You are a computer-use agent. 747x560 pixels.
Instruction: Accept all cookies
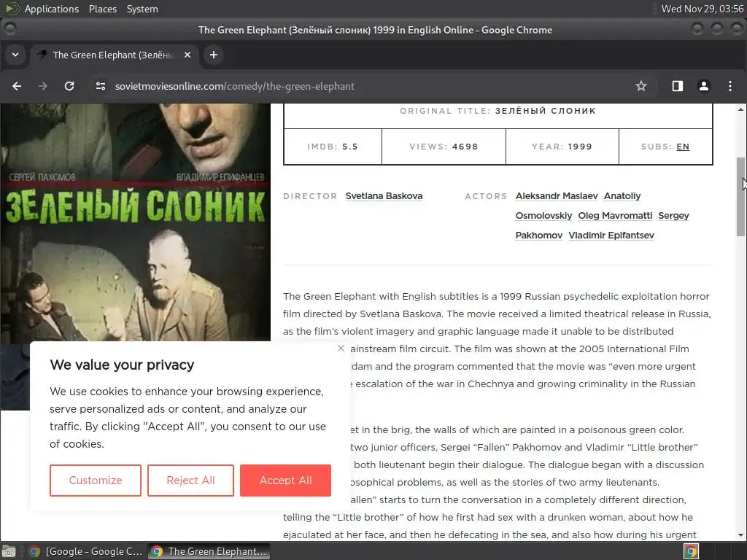pyautogui.click(x=285, y=481)
